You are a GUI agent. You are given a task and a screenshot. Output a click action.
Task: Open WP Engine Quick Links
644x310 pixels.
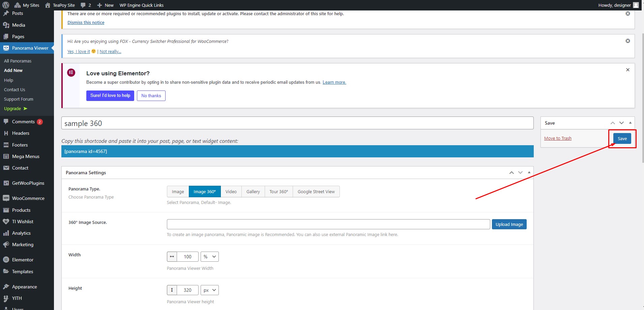coord(142,5)
